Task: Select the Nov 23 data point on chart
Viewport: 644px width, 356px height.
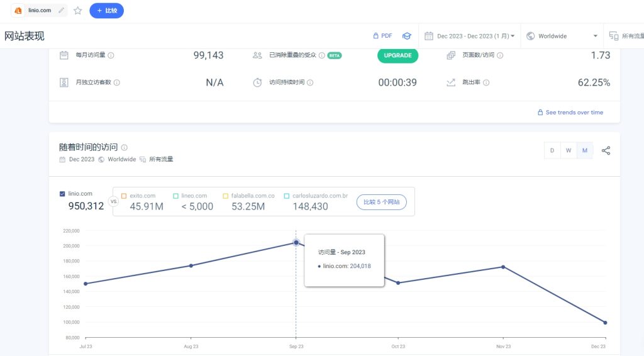Action: [503, 267]
